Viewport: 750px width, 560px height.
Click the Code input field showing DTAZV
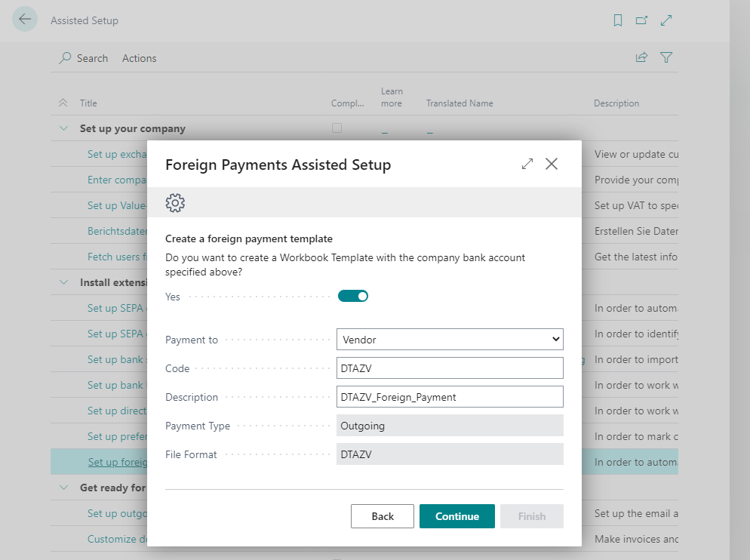tap(450, 368)
